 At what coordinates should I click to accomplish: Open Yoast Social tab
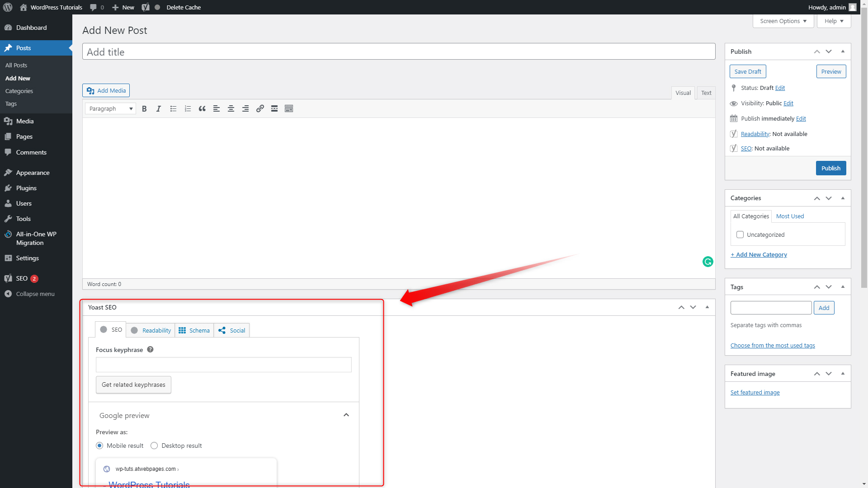[231, 330]
